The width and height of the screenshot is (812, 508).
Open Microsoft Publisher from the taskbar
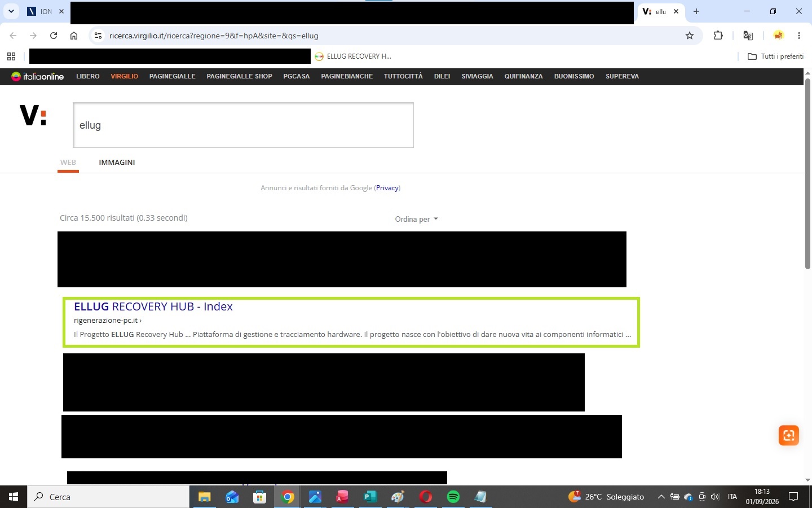coord(370,497)
